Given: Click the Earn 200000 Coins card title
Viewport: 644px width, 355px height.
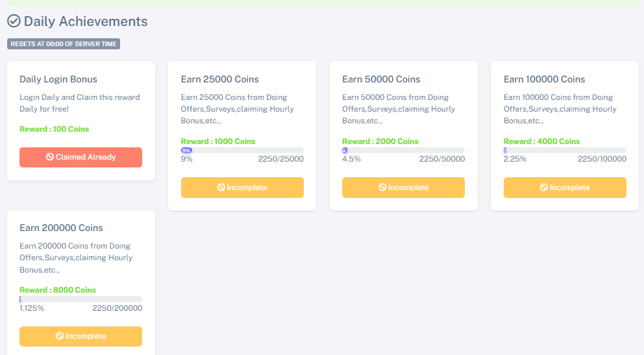Looking at the screenshot, I should coord(61,228).
